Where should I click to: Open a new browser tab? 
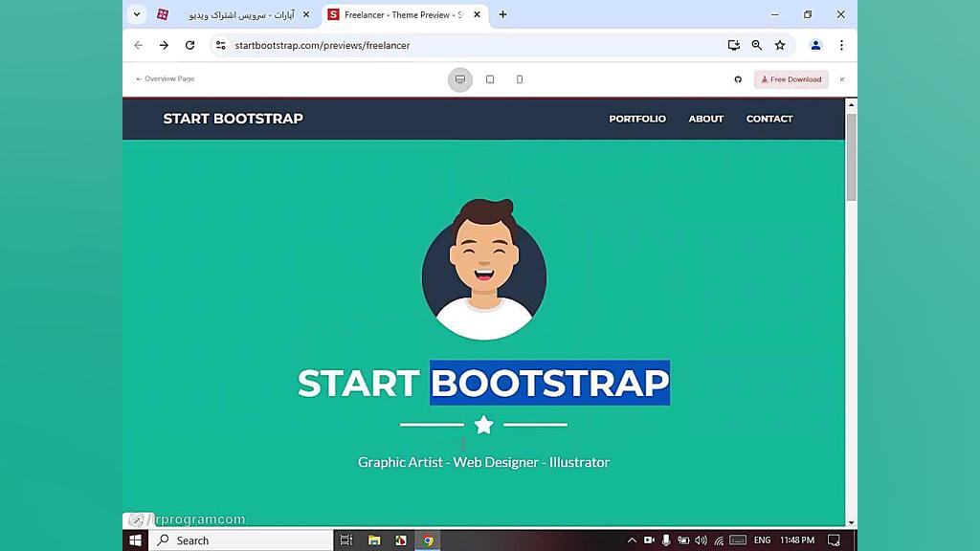point(502,14)
